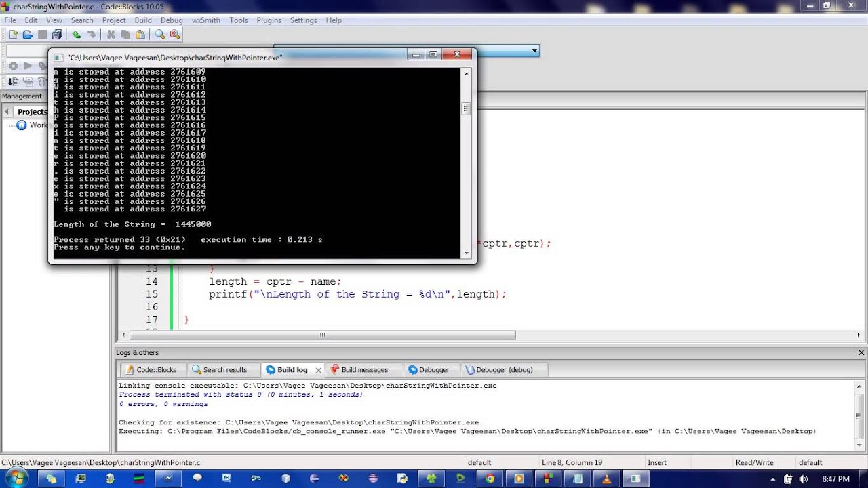Open the Debug menu

click(172, 20)
